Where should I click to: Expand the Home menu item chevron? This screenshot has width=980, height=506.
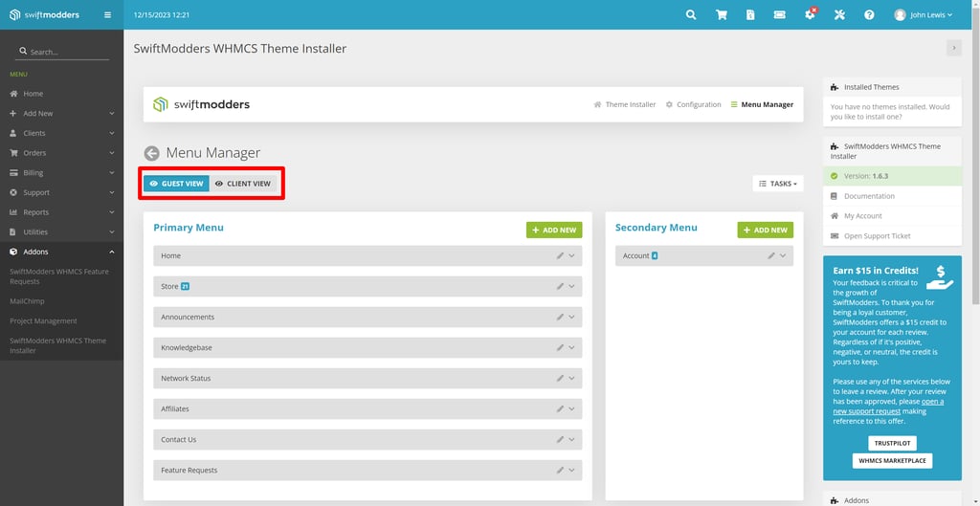572,255
